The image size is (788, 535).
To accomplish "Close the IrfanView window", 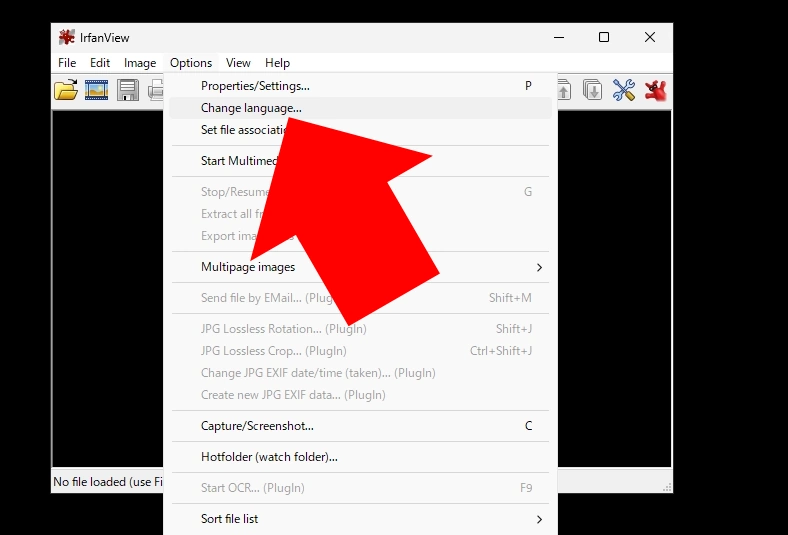I will click(x=650, y=37).
